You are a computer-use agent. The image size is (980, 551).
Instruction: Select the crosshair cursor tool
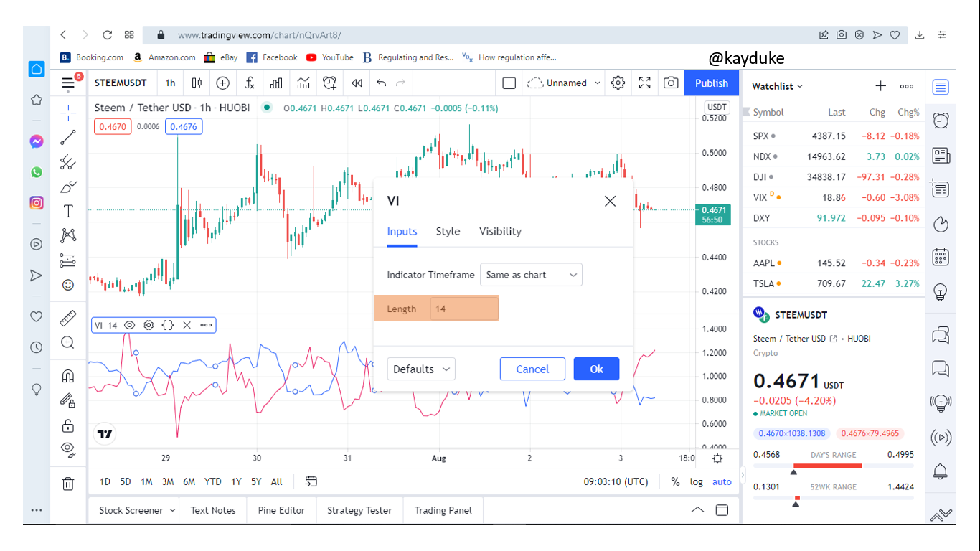pos(68,113)
